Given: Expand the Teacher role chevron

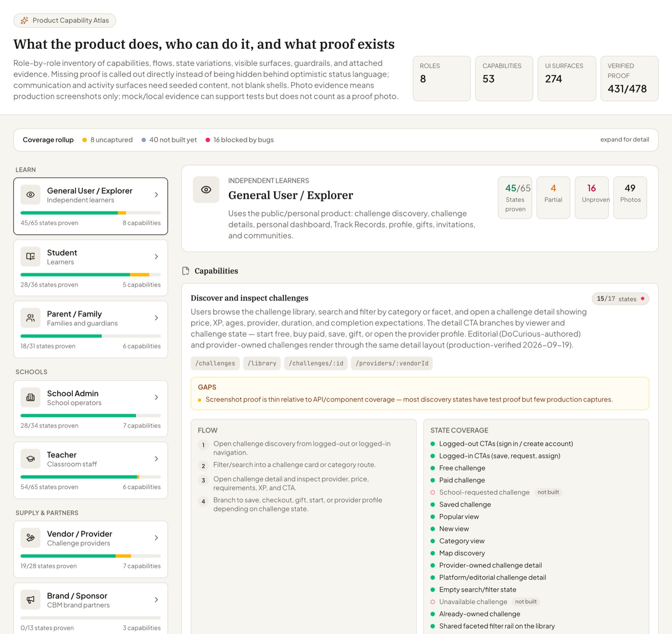Looking at the screenshot, I should (x=156, y=458).
